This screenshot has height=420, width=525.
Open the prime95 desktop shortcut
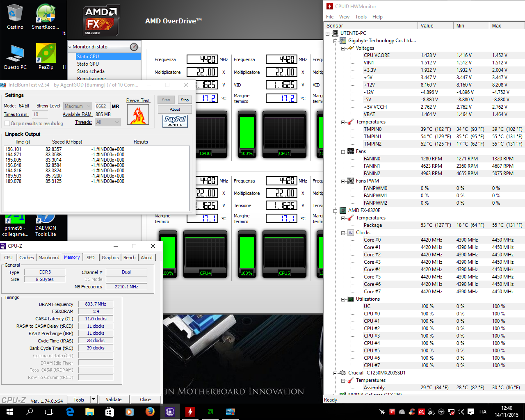(x=15, y=226)
